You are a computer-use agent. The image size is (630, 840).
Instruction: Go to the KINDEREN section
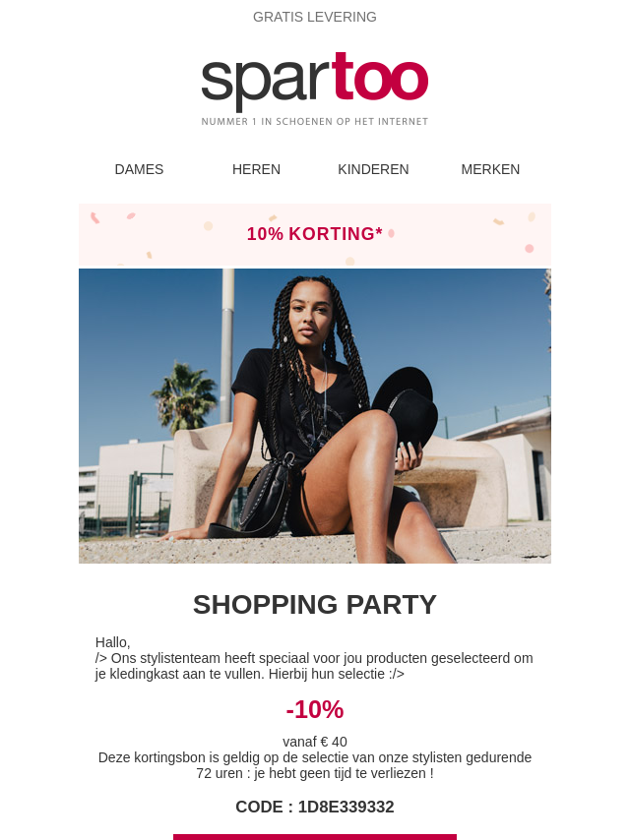tap(373, 169)
